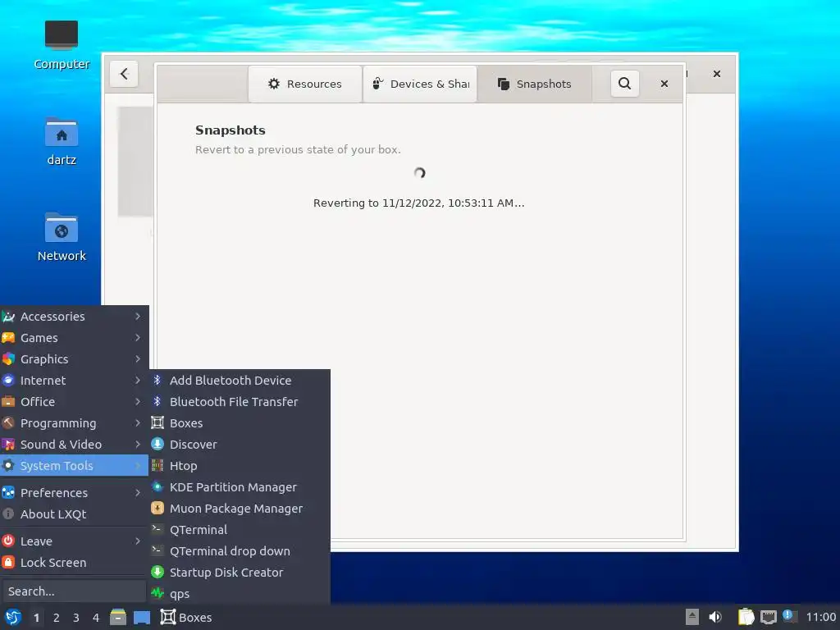Screen dimensions: 840x630
Task: Open the clipboard notes tray icon
Action: point(746,617)
